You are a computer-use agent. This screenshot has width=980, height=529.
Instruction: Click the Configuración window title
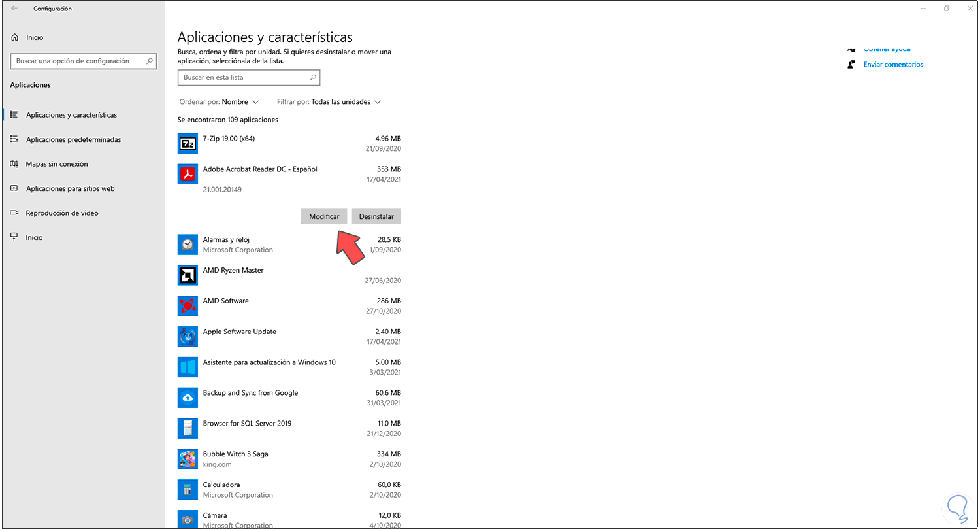click(x=53, y=9)
